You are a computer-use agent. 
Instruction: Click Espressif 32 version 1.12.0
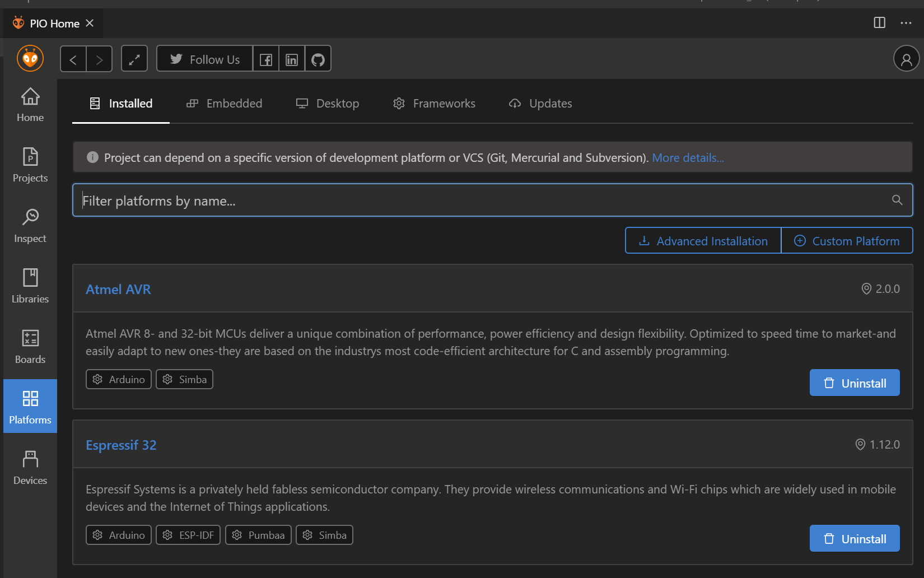[878, 445]
